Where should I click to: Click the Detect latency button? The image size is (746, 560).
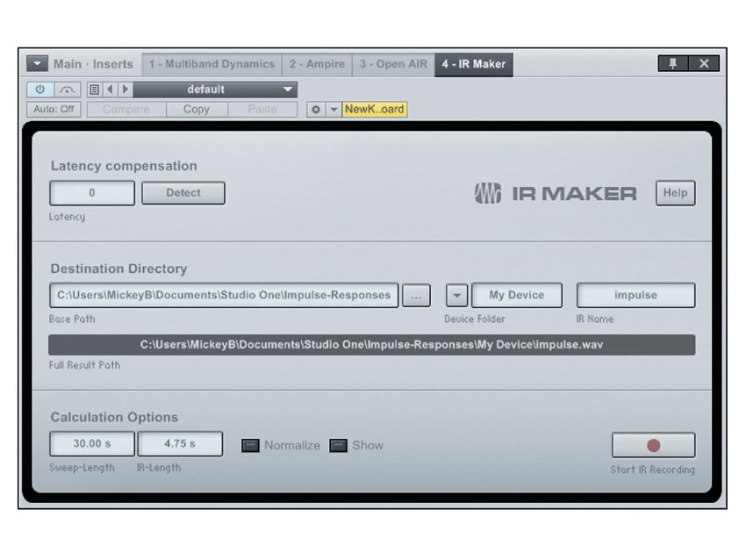tap(183, 193)
